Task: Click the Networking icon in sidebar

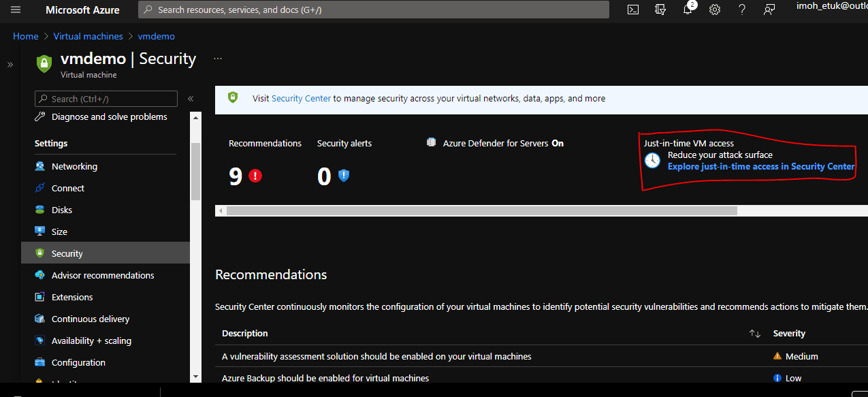Action: [40, 166]
